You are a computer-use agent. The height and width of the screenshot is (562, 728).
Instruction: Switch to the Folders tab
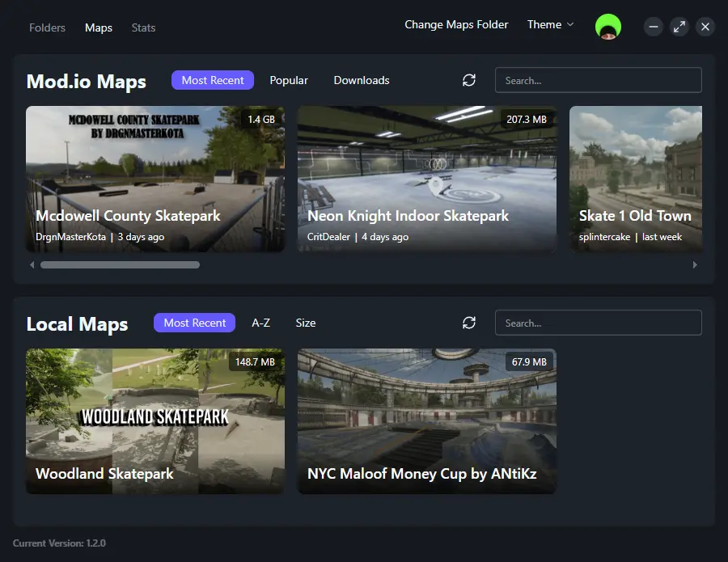click(x=47, y=27)
